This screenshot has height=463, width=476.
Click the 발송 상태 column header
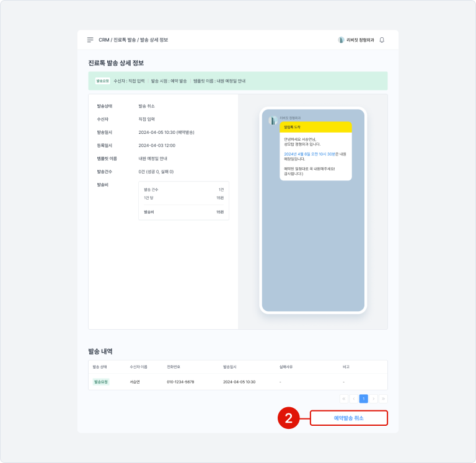click(100, 367)
